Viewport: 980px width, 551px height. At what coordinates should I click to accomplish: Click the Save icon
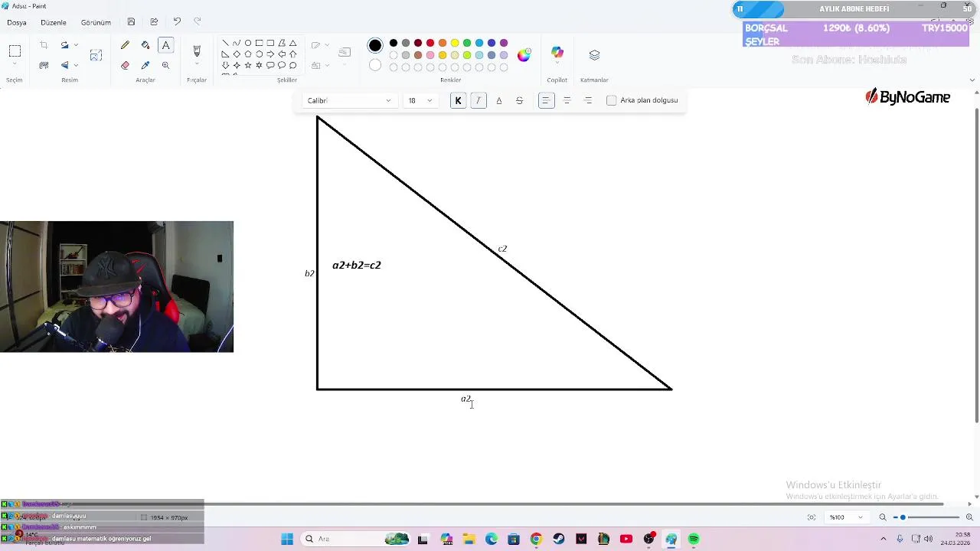(x=131, y=22)
